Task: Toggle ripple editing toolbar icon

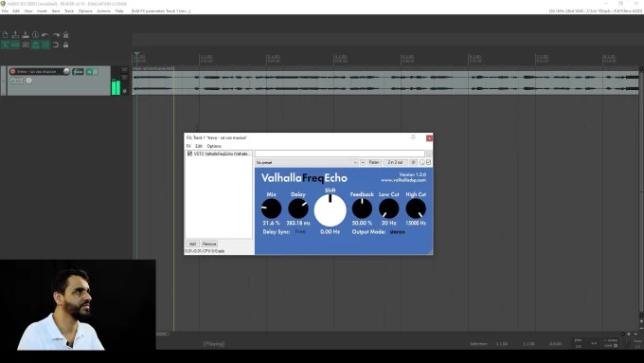Action: (x=26, y=45)
